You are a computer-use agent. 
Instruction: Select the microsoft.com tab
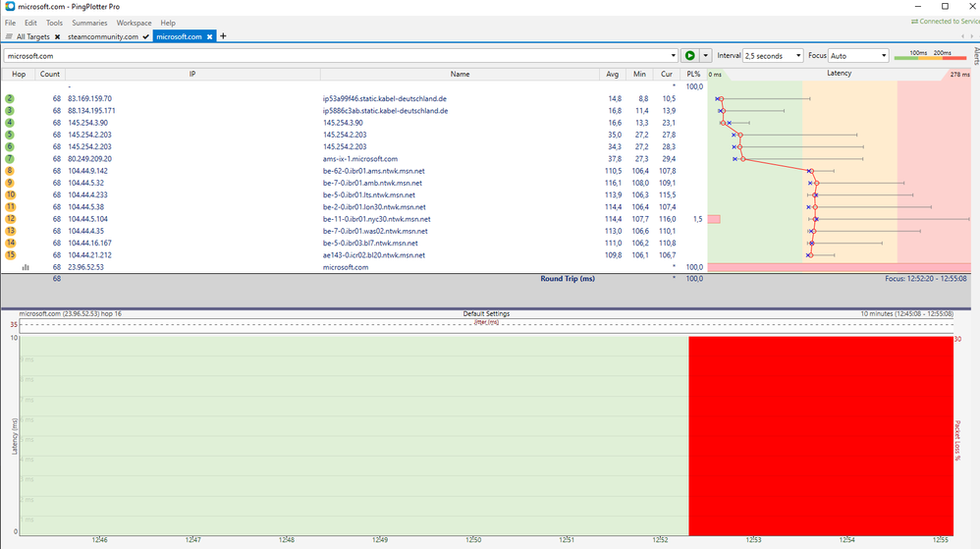tap(179, 37)
